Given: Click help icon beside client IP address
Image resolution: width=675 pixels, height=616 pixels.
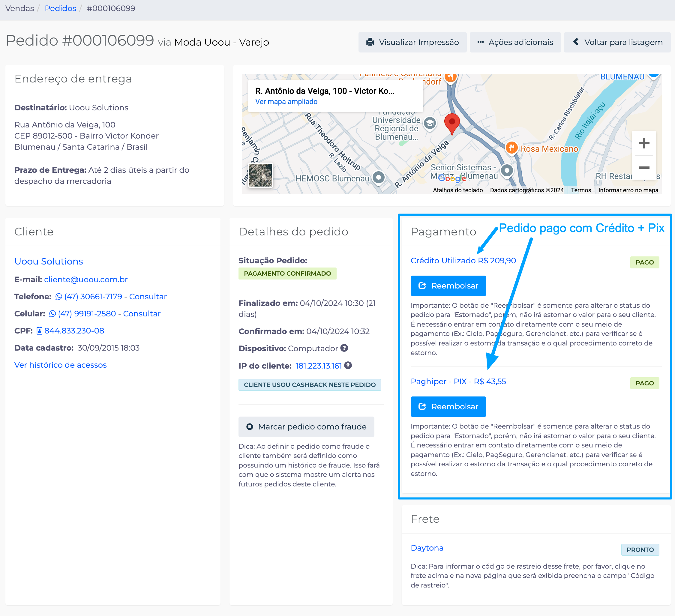Looking at the screenshot, I should [x=348, y=365].
